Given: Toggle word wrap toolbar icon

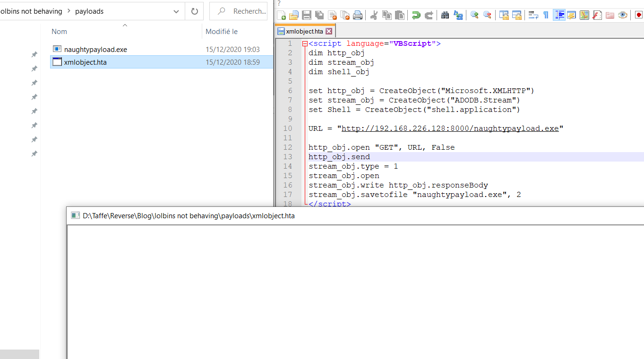Looking at the screenshot, I should [533, 15].
